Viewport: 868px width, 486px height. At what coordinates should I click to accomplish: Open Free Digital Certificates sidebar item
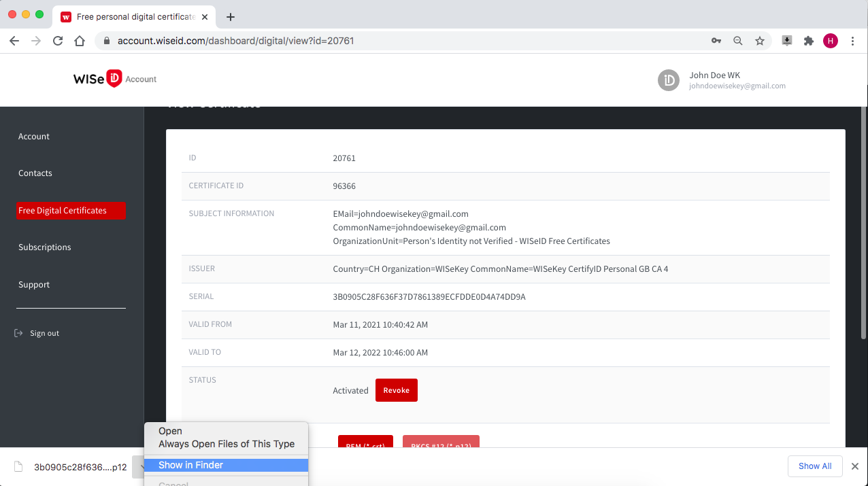[71, 211]
